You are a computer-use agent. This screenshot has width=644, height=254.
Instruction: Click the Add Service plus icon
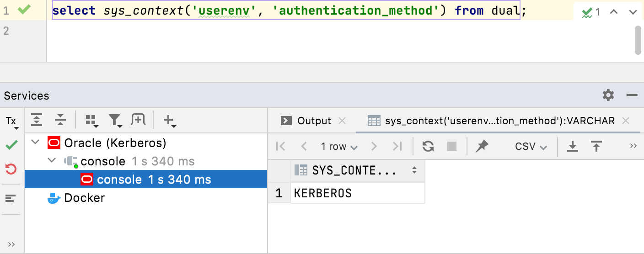(x=169, y=121)
